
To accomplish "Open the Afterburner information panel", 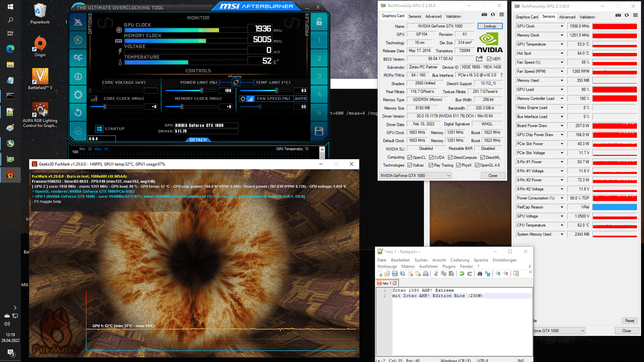I will [78, 76].
